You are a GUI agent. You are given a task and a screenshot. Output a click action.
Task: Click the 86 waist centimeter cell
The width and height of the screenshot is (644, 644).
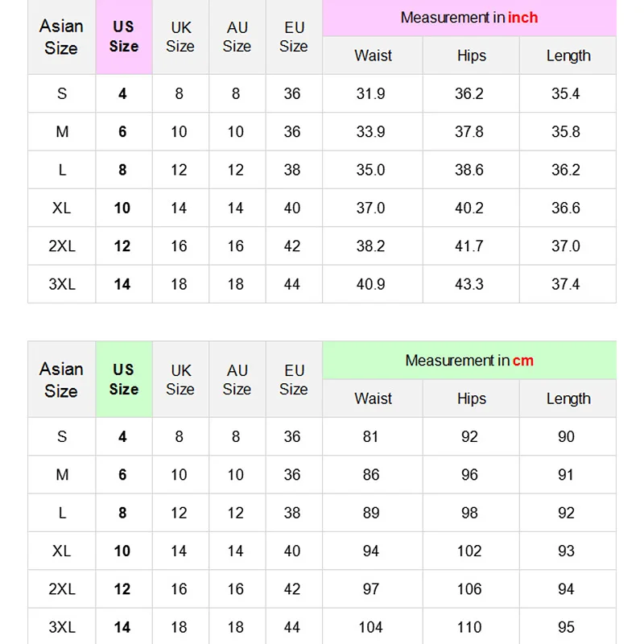coord(371,475)
